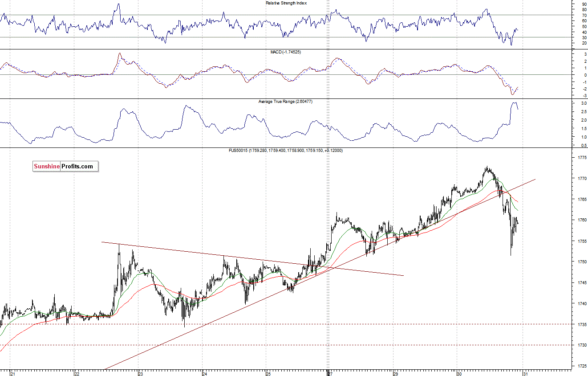This screenshot has height=376, width=588.
Task: Click date label 24 on time axis
Action: 204,373
